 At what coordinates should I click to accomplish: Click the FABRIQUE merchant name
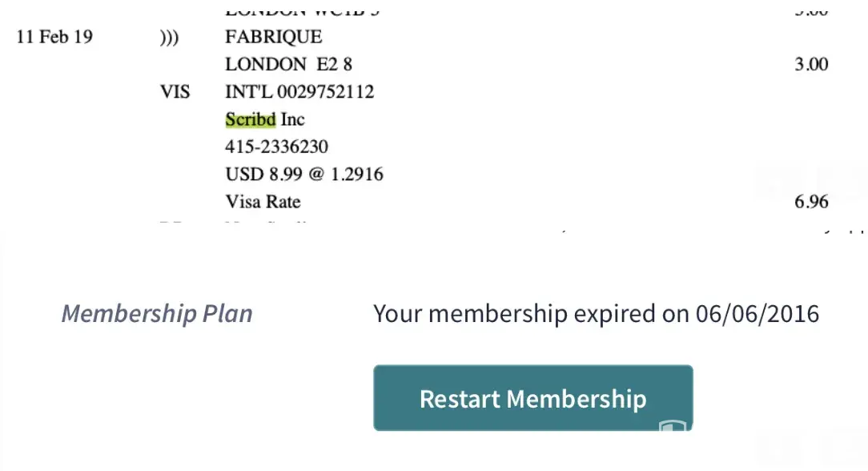[x=274, y=38]
